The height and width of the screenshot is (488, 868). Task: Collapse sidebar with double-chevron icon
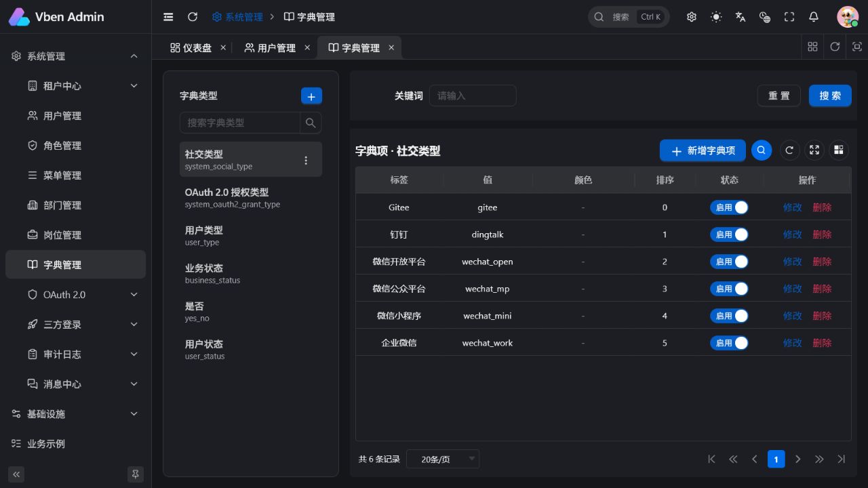coord(17,474)
